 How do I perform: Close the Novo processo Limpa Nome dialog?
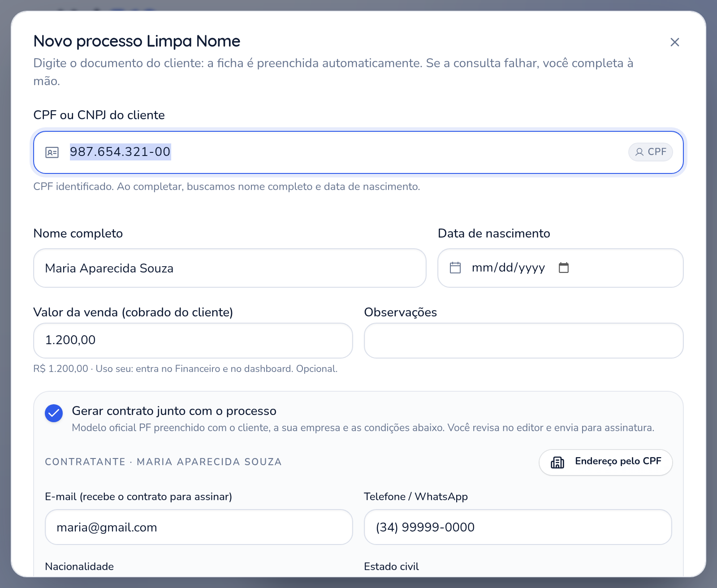point(674,42)
